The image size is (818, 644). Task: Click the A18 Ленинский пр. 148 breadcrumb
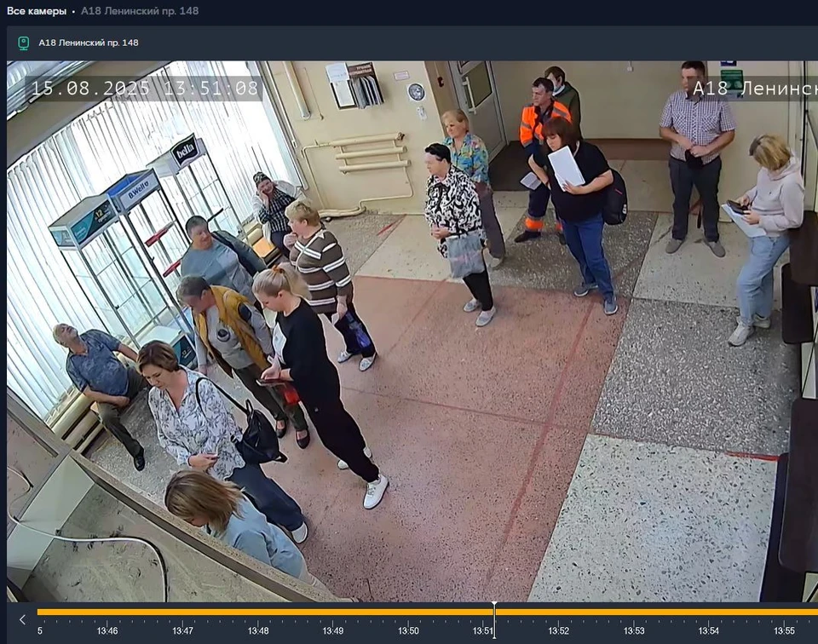click(140, 11)
